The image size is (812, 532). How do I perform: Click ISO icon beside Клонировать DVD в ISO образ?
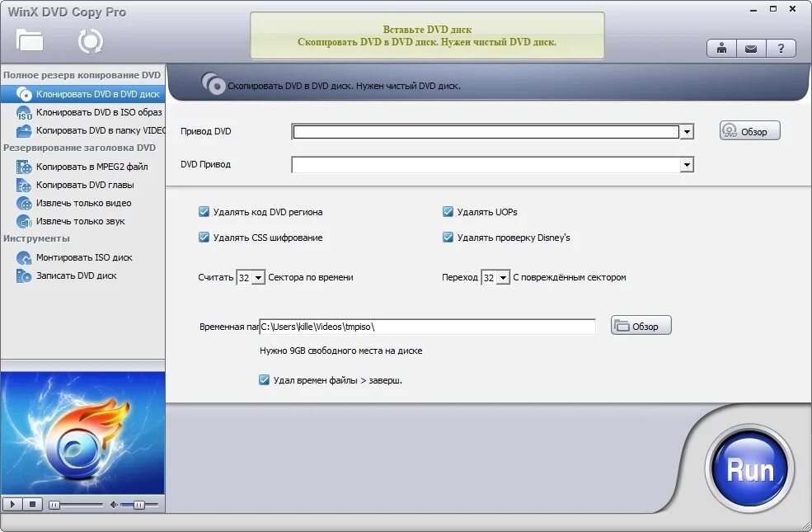coord(24,112)
